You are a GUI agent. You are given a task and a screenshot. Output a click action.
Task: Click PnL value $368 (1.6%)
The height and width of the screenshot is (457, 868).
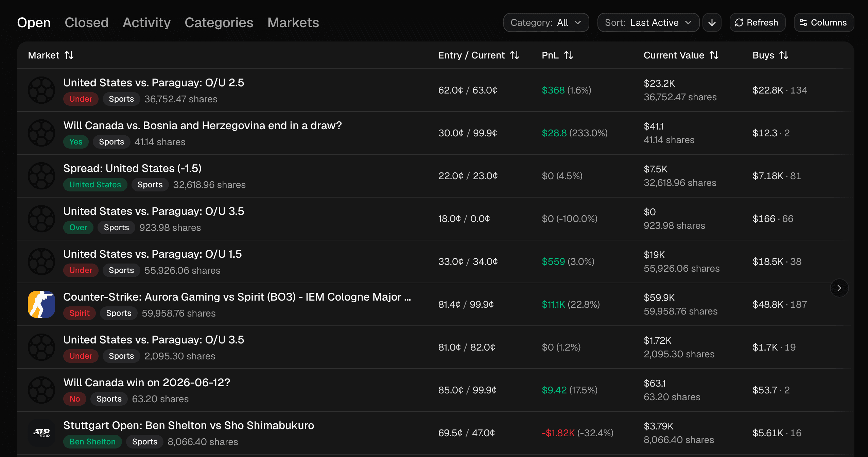tap(567, 90)
